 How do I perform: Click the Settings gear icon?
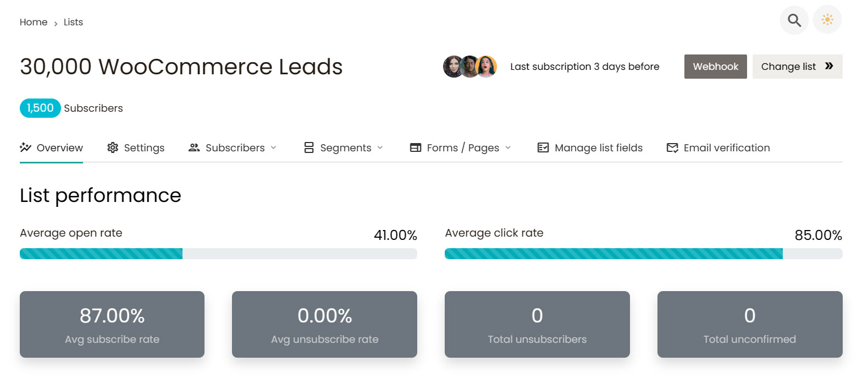point(113,147)
